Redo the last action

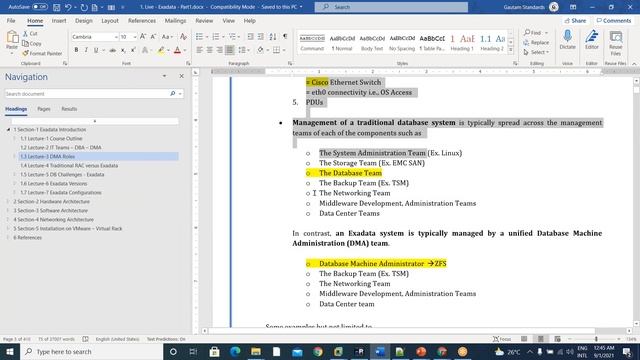tap(84, 7)
